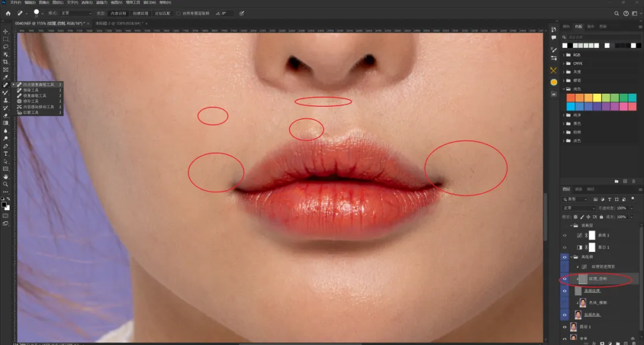
Task: Click the Home icon in options bar
Action: (8, 13)
